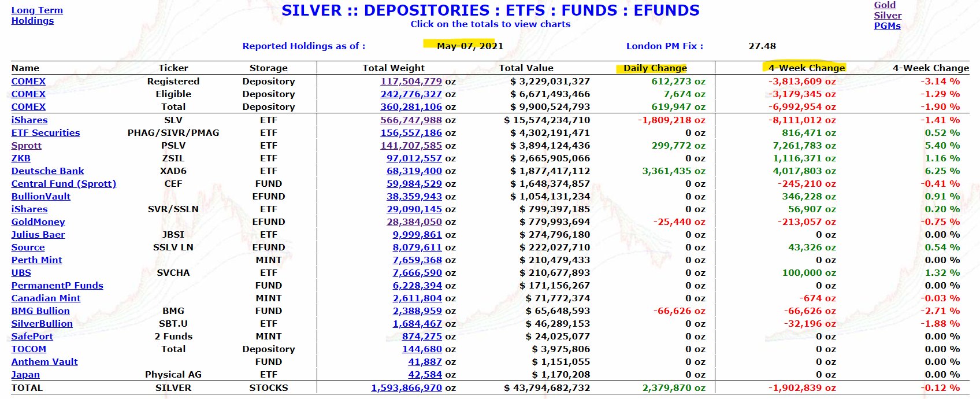View chart for 117,504,779 oz total weight
Screen dimensions: 980x399
(x=411, y=82)
